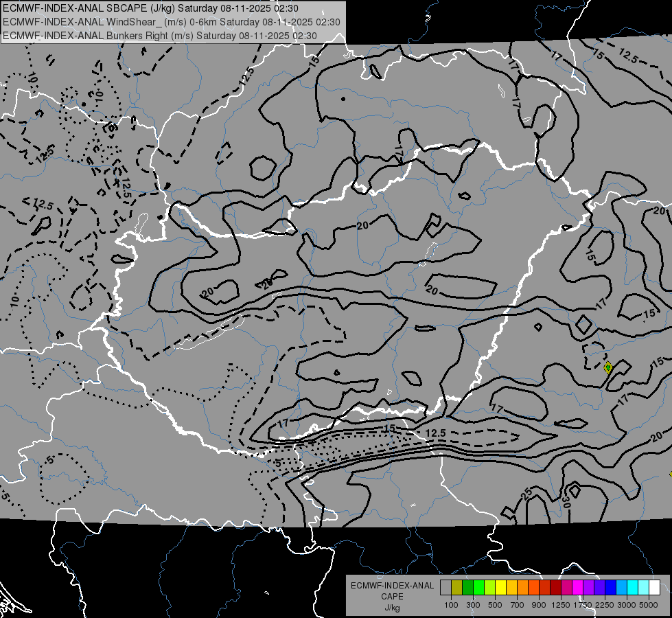The width and height of the screenshot is (672, 618).
Task: Click the white legend swatch
Action: (655, 588)
